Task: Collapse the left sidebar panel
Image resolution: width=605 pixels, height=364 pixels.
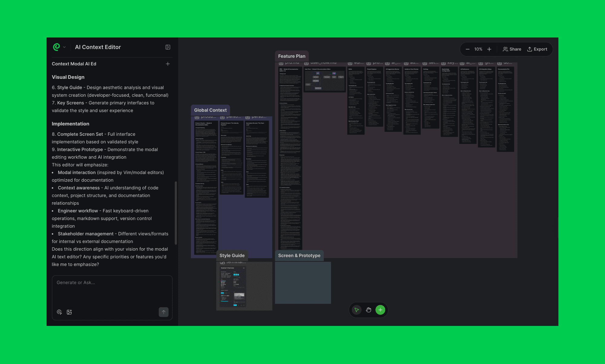Action: 168,47
